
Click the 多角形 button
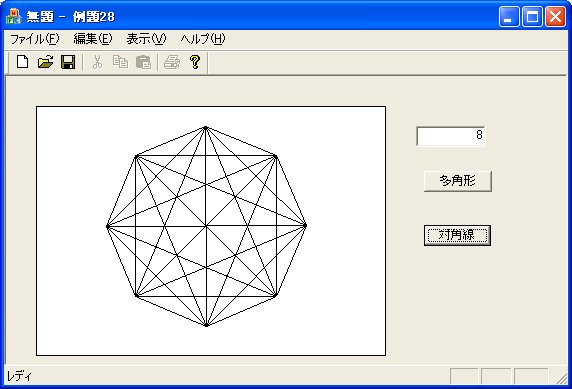(458, 181)
